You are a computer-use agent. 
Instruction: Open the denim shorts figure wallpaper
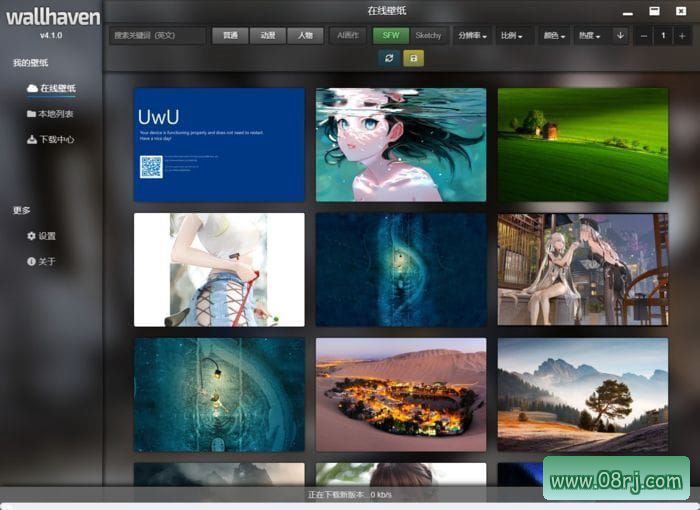[219, 270]
